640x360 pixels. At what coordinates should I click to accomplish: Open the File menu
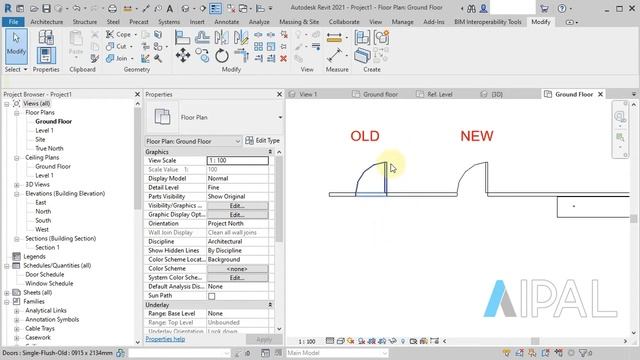(13, 22)
